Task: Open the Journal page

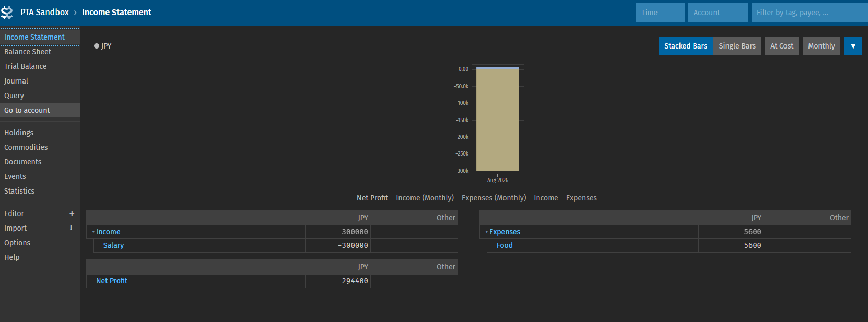Action: click(x=40, y=81)
